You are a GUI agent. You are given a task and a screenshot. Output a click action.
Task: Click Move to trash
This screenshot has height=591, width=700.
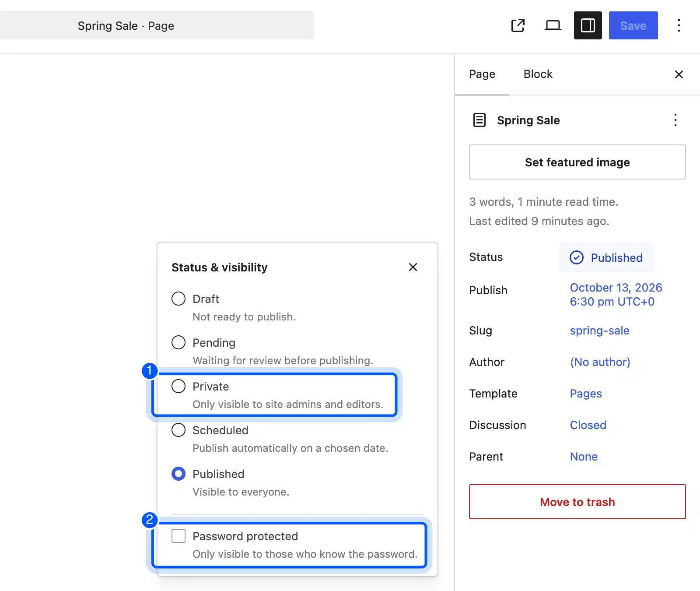577,502
